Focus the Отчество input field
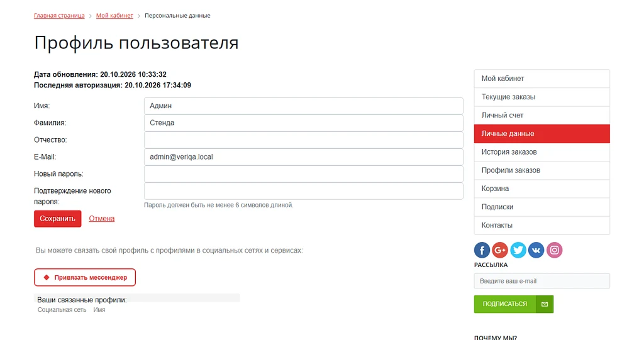Viewport: 644px width, 340px height. click(x=304, y=140)
